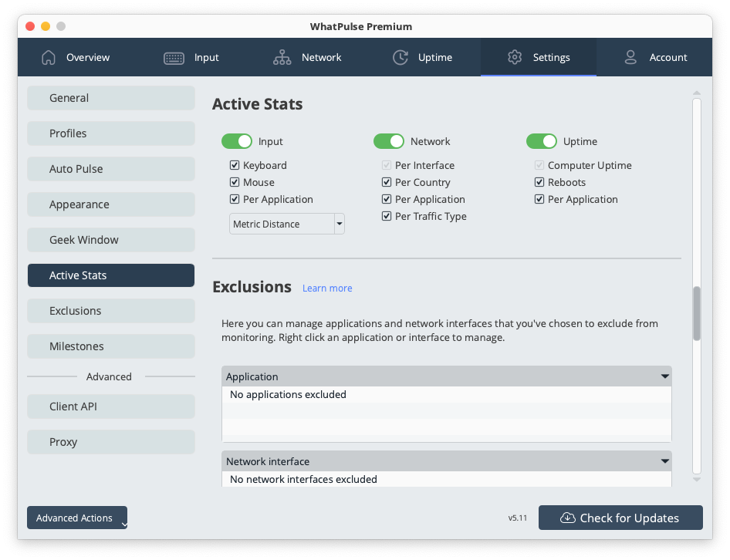The image size is (730, 560).
Task: Switch to the Appearance settings section
Action: pyautogui.click(x=110, y=204)
